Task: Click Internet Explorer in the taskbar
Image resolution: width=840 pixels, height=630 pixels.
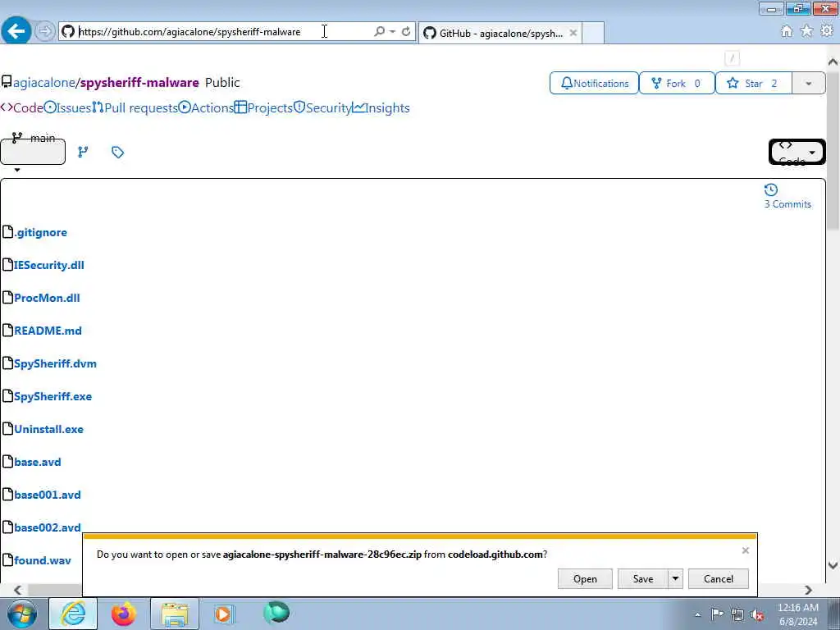Action: 73,614
